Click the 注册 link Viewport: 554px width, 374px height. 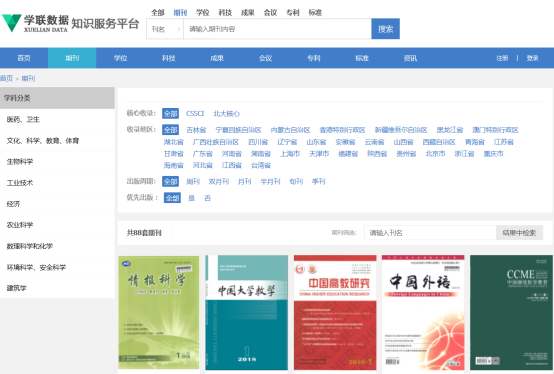point(502,58)
